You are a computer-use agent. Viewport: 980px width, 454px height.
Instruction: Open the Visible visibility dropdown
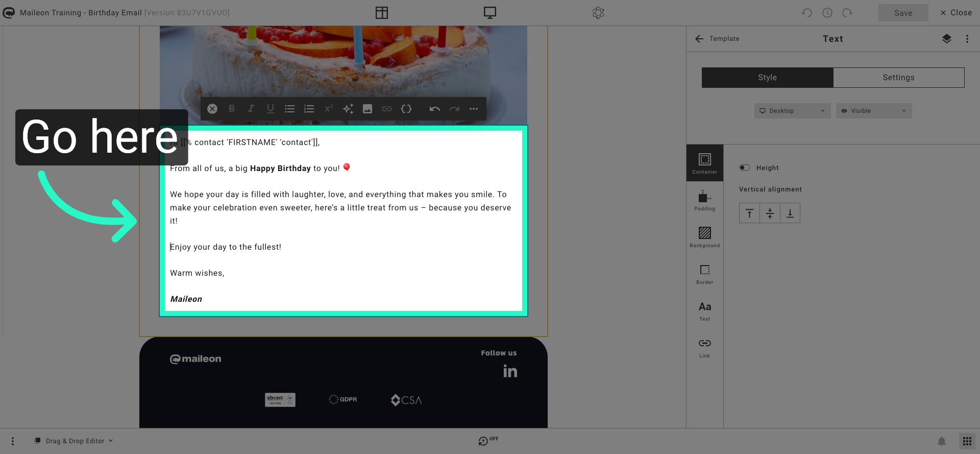point(874,111)
